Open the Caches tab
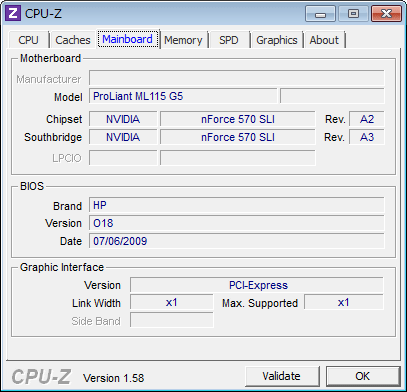This screenshot has height=392, width=407. [73, 40]
